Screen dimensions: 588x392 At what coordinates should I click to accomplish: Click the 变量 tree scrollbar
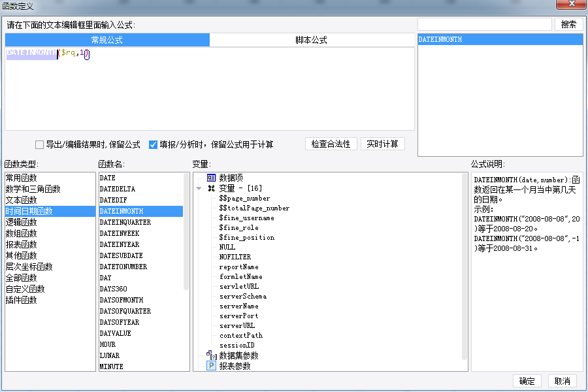[x=465, y=267]
